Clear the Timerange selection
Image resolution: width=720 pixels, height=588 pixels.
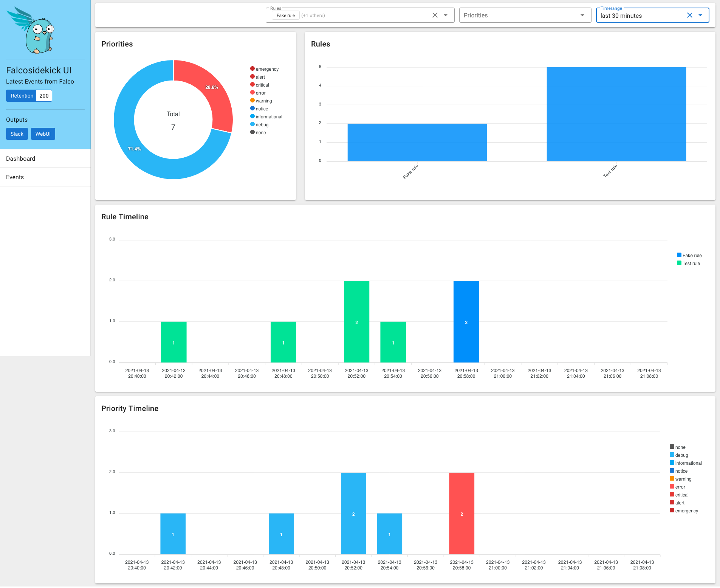pos(689,15)
